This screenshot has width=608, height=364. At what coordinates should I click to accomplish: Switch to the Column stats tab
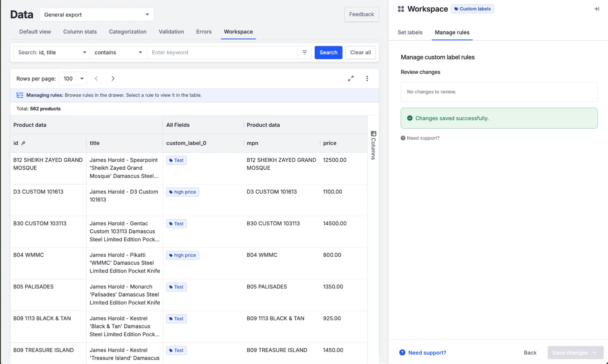80,32
